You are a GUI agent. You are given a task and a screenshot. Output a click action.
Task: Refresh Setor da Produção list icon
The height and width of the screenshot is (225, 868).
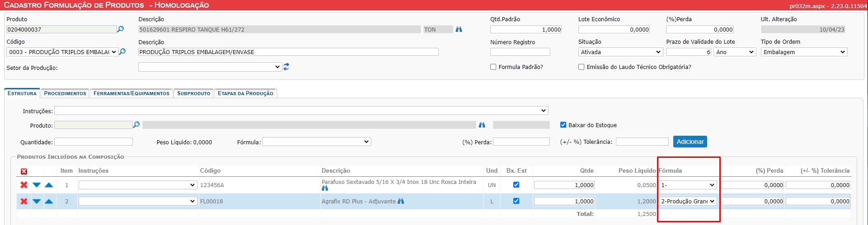286,67
